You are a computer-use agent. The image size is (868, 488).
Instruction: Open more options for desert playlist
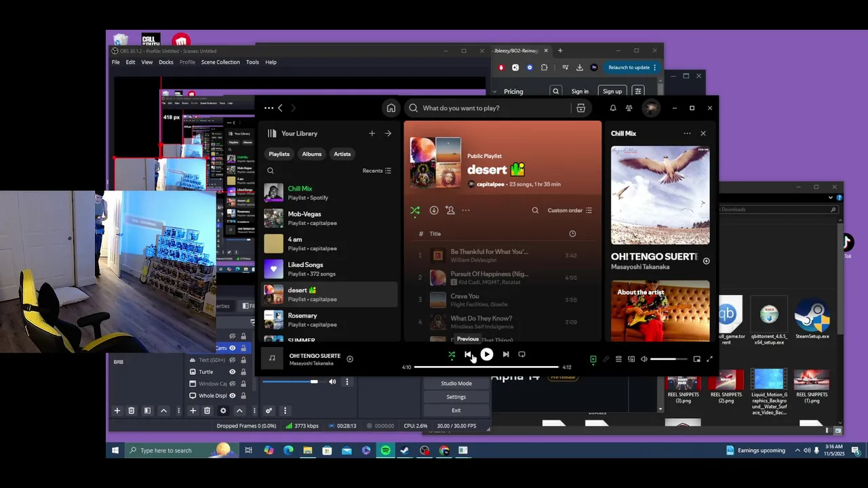tap(466, 210)
